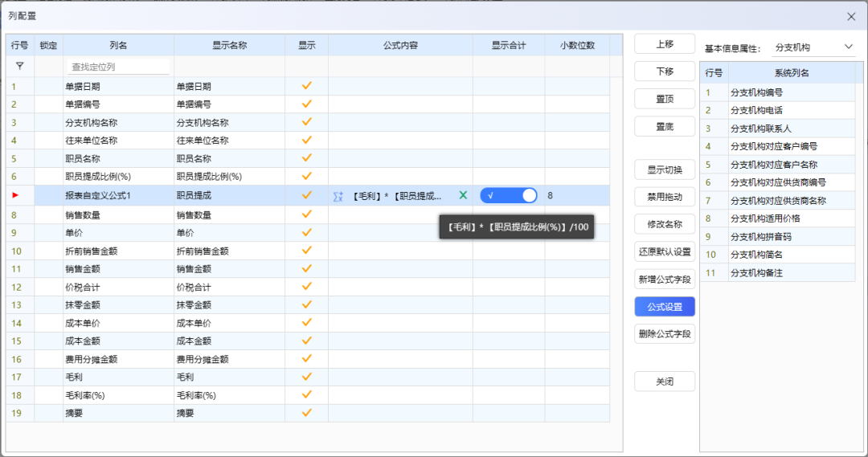The height and width of the screenshot is (457, 868).
Task: Click the 查找定位列 search field
Action: click(119, 67)
